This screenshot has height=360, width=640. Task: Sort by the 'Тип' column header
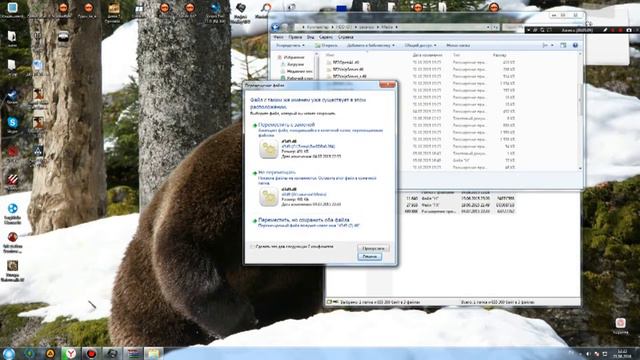pyautogui.click(x=456, y=55)
